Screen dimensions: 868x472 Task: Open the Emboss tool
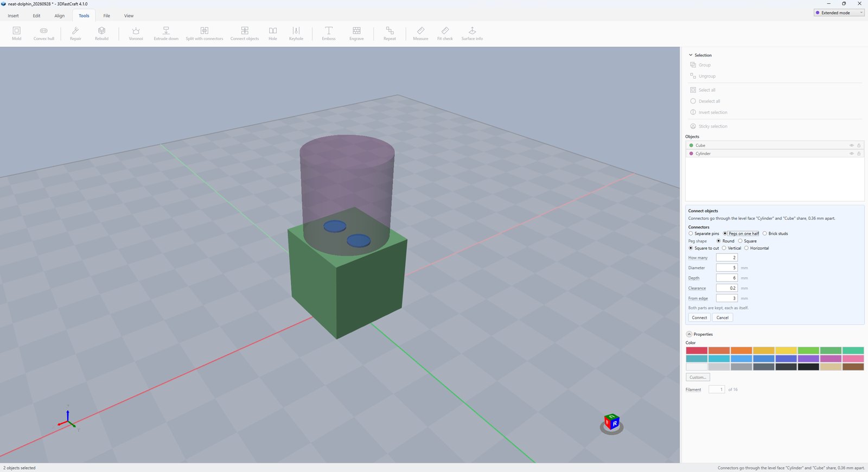point(329,34)
